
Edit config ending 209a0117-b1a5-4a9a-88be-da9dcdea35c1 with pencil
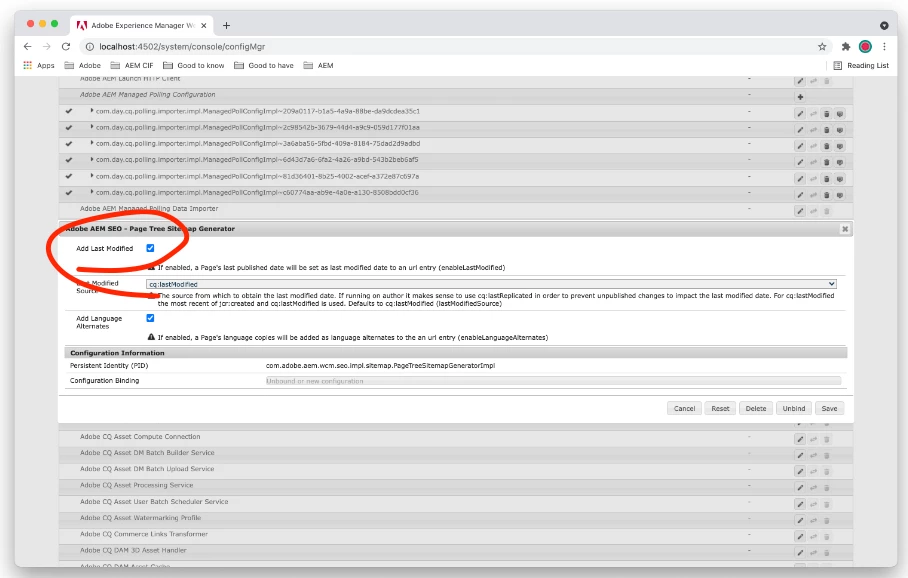pyautogui.click(x=800, y=114)
